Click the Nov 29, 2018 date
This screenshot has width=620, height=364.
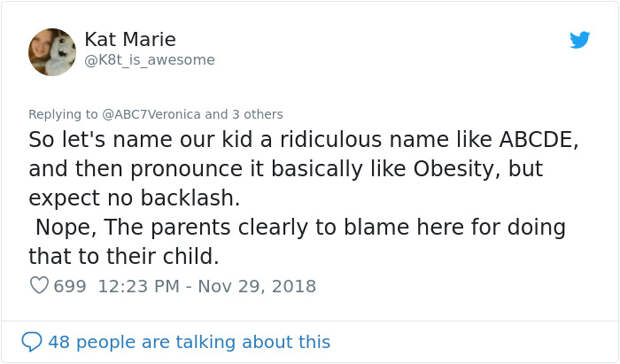pos(257,286)
